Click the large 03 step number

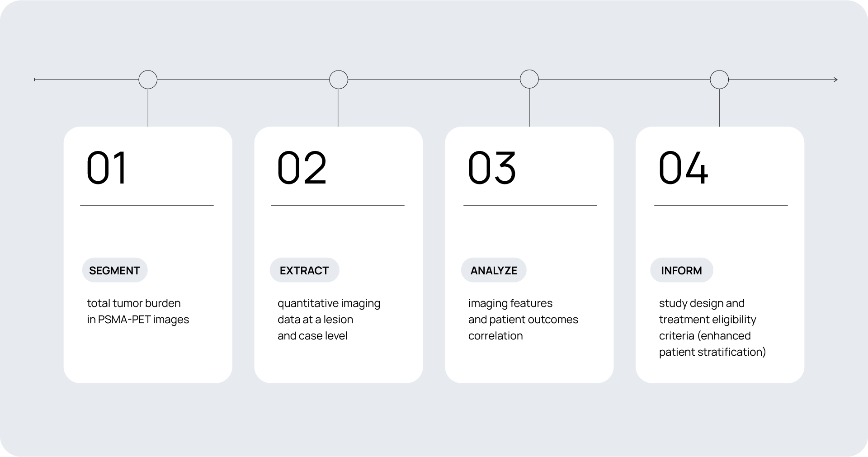tap(492, 168)
